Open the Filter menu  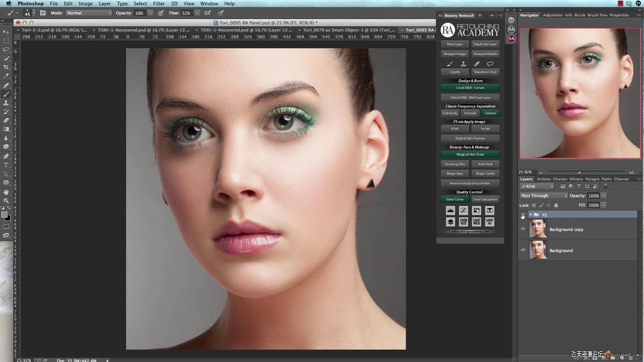pyautogui.click(x=159, y=4)
